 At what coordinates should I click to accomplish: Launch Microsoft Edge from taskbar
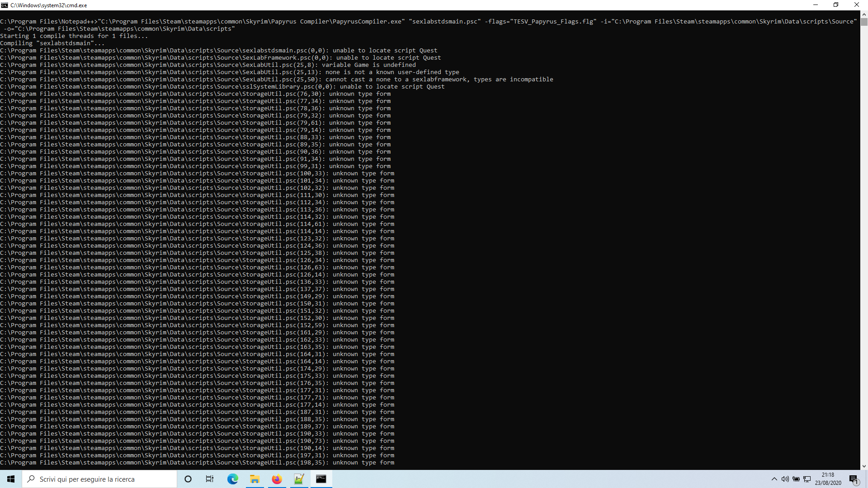point(232,479)
